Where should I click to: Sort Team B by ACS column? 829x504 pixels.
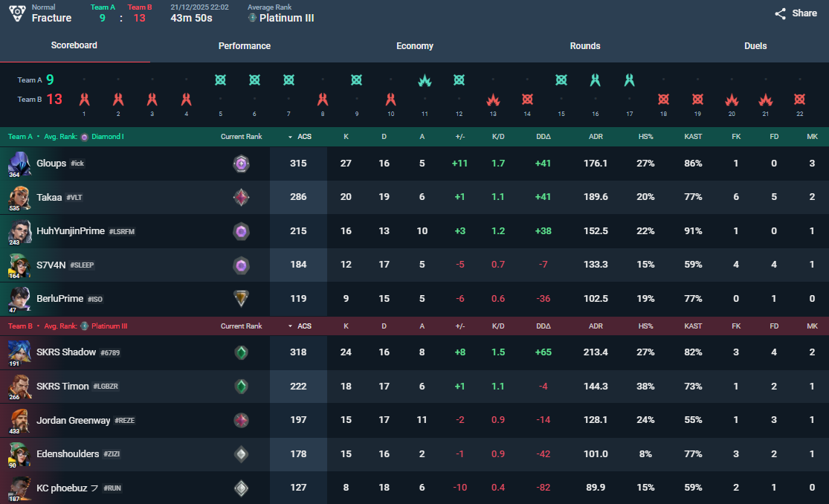click(x=301, y=326)
